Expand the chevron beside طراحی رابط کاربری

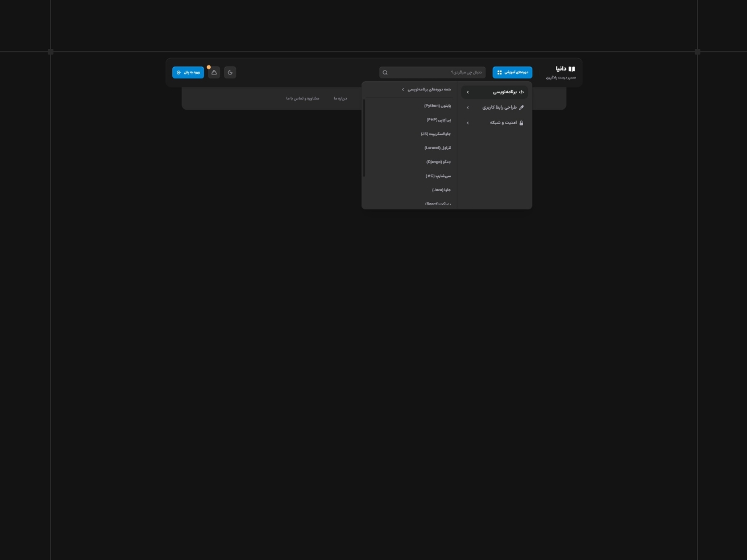click(468, 107)
